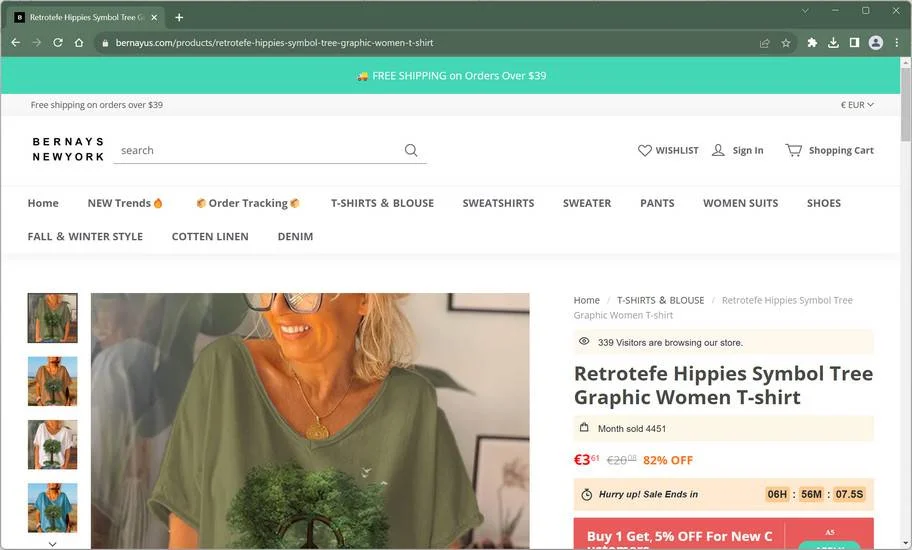Screen dimensions: 912x550
Task: Bookmark this page with the star icon
Action: click(x=786, y=43)
